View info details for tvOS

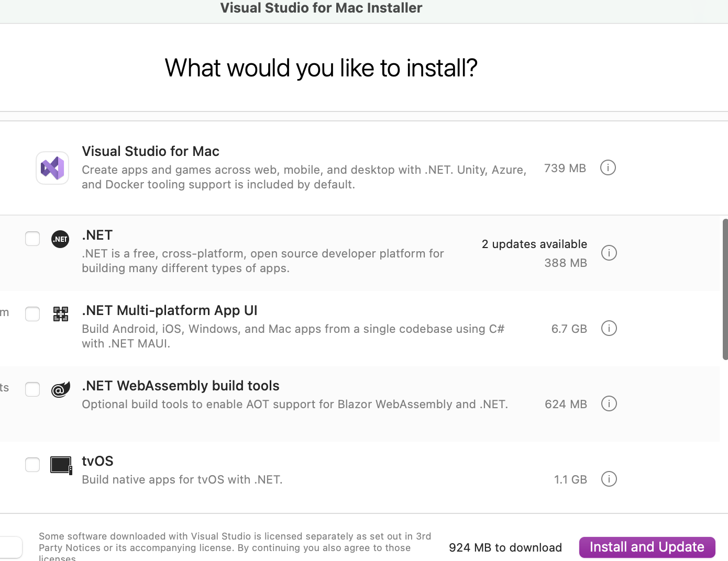pos(609,479)
